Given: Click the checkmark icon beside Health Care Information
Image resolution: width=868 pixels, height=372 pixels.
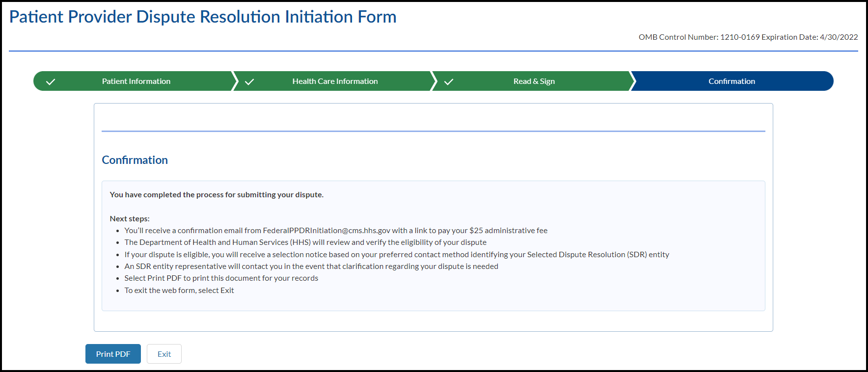Looking at the screenshot, I should [249, 81].
